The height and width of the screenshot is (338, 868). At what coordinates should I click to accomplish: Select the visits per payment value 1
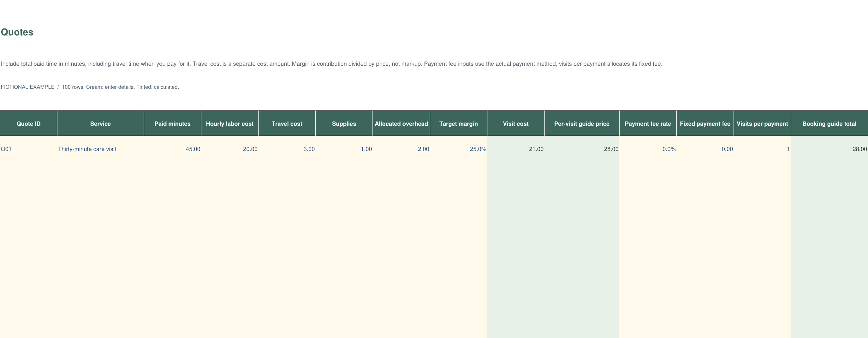(762, 149)
